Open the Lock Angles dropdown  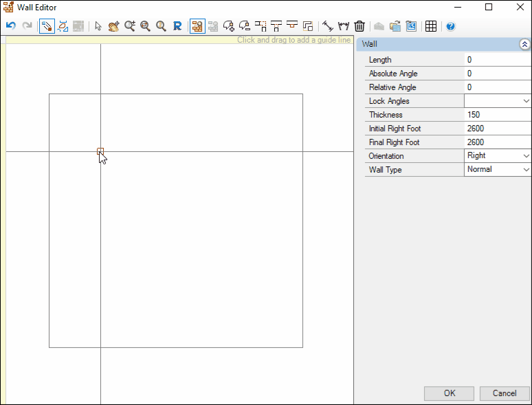[526, 101]
